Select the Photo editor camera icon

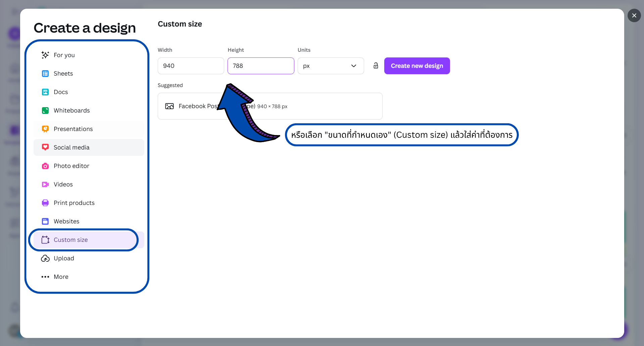click(x=45, y=166)
